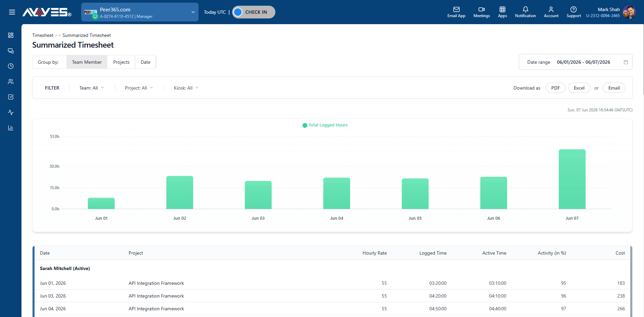Open the Apps grid
The width and height of the screenshot is (644, 317).
(x=502, y=12)
